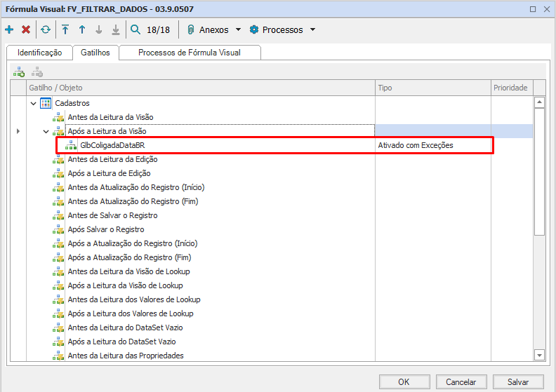Click icon beside Após a Leitura de Edição

(58, 173)
